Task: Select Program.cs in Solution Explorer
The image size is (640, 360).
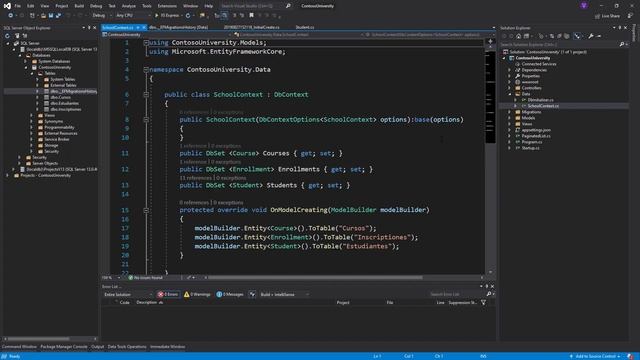Action: coord(531,142)
